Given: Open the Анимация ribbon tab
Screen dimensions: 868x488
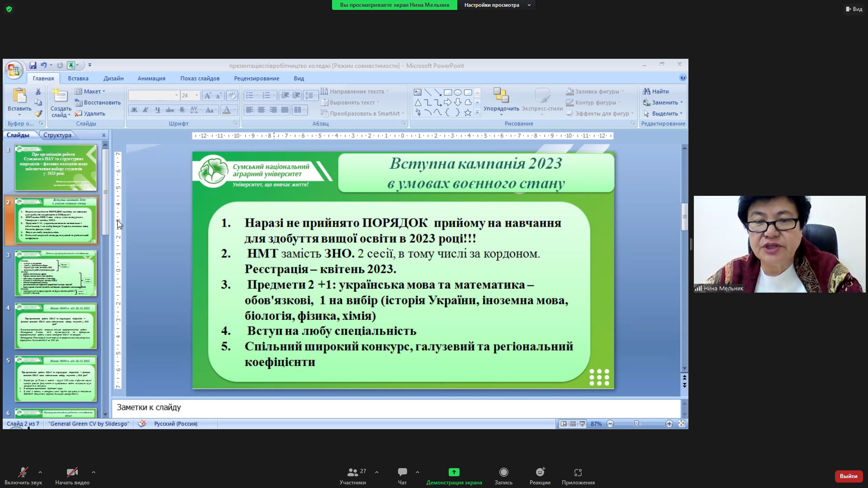Looking at the screenshot, I should 152,78.
